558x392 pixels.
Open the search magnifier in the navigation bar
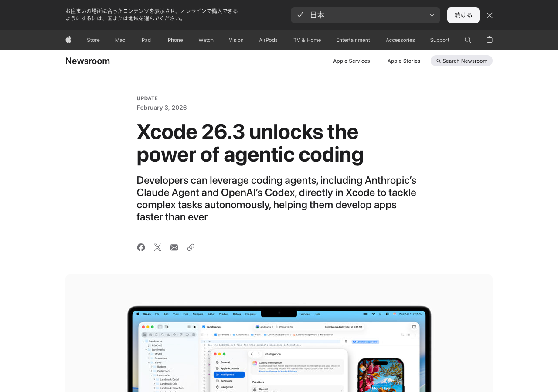point(468,40)
